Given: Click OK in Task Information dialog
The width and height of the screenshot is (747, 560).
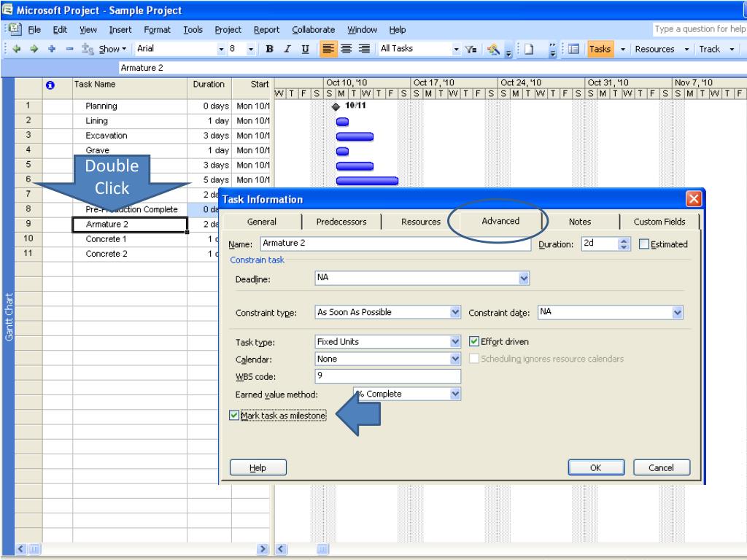Looking at the screenshot, I should point(596,467).
